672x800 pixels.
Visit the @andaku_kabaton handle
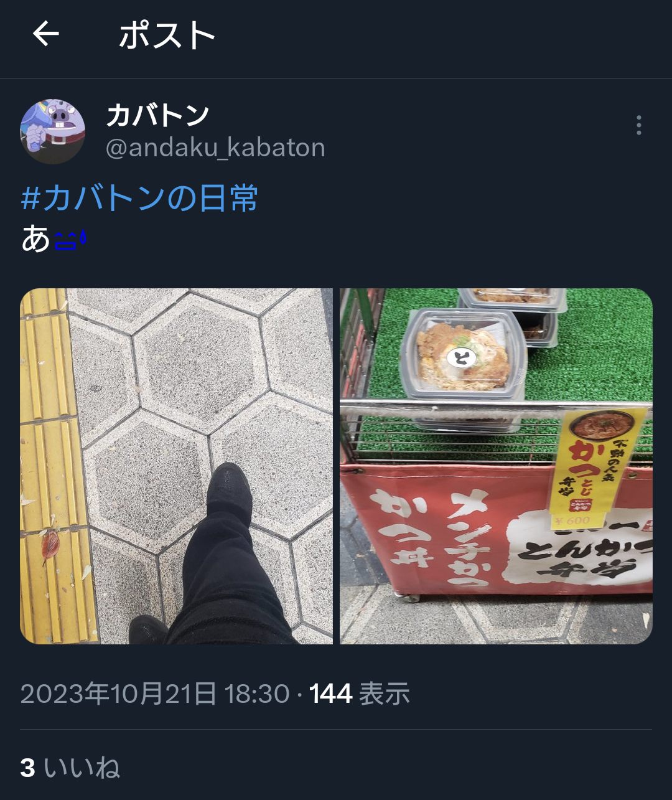point(215,148)
